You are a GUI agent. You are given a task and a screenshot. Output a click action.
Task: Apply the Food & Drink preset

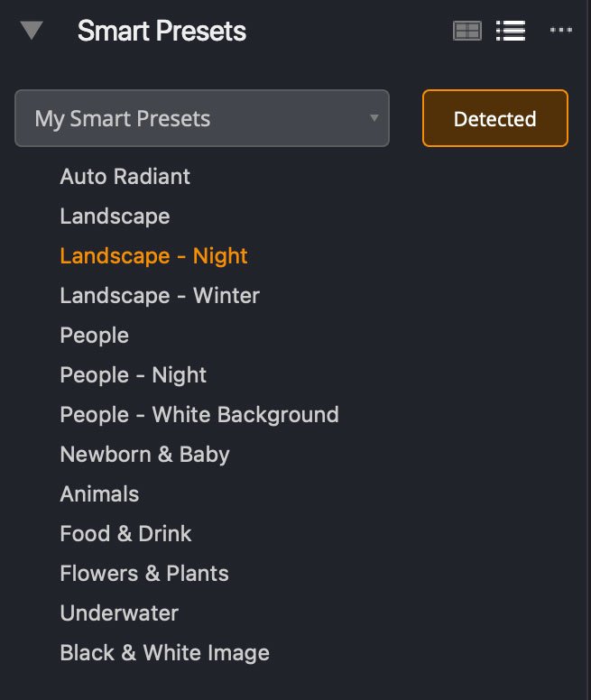pyautogui.click(x=125, y=534)
